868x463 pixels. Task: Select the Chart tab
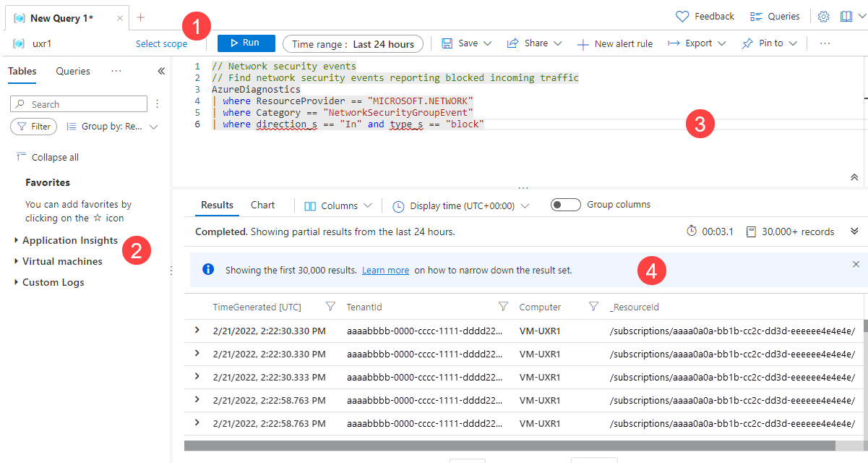[262, 205]
